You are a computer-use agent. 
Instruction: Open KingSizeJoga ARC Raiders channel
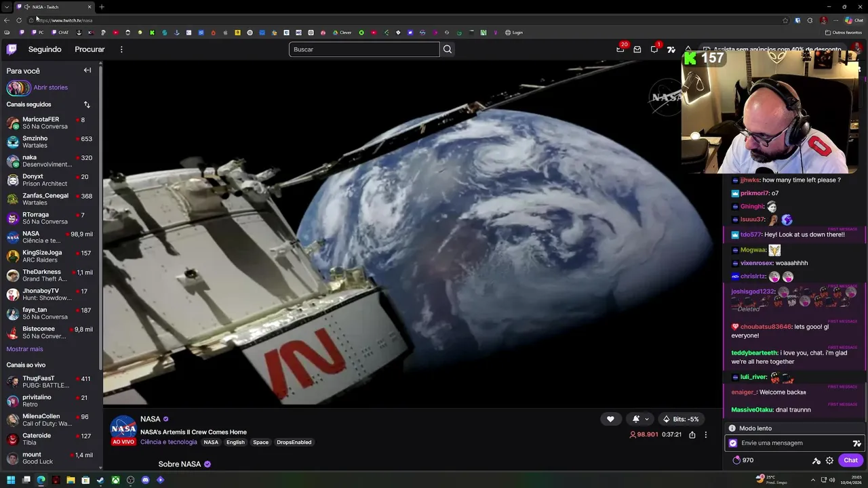pyautogui.click(x=51, y=256)
